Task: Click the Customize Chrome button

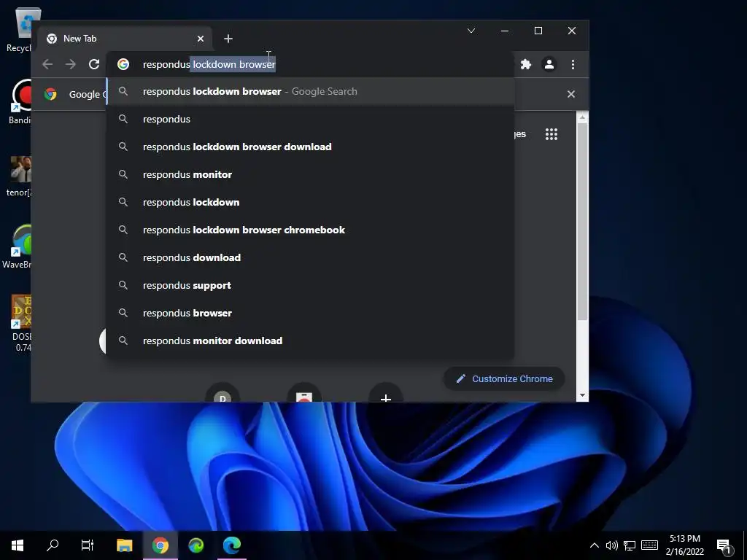Action: tap(505, 379)
